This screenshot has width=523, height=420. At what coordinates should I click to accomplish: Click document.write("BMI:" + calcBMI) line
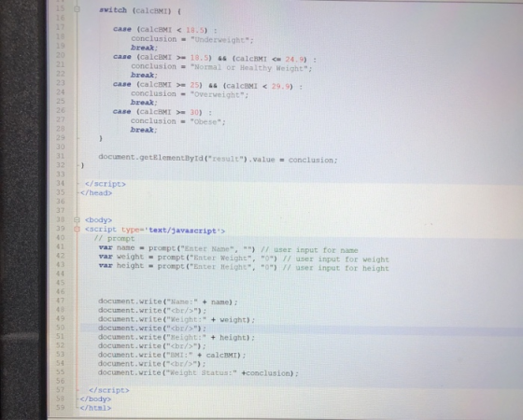tap(172, 355)
